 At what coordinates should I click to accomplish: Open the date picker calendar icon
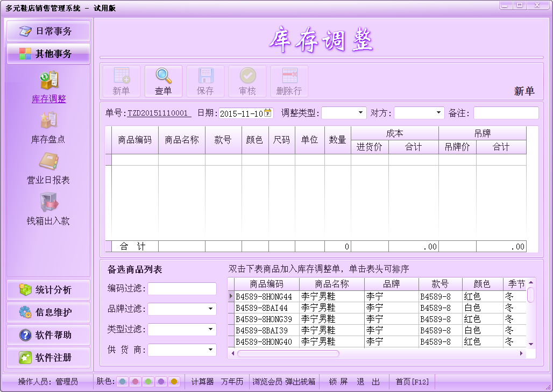click(x=268, y=113)
